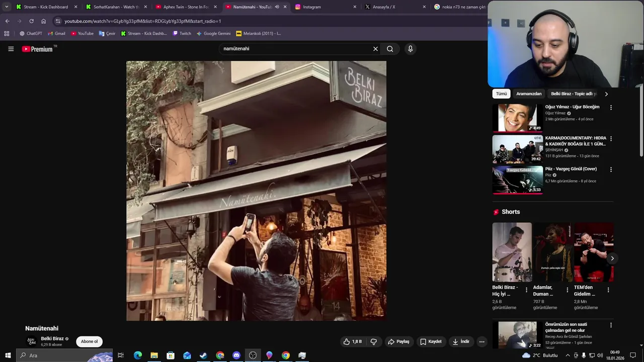Close the Namütenahi YouTube tab

pyautogui.click(x=285, y=7)
